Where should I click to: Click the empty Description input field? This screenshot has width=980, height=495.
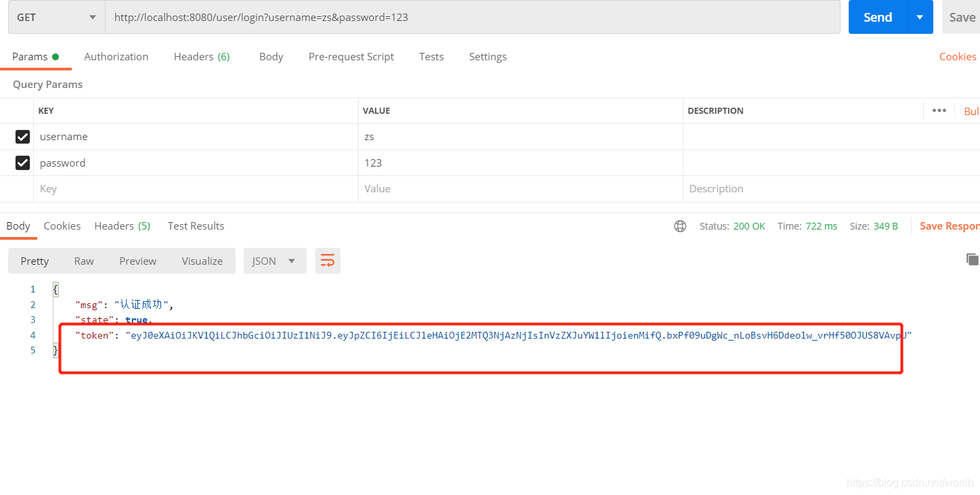click(x=831, y=189)
